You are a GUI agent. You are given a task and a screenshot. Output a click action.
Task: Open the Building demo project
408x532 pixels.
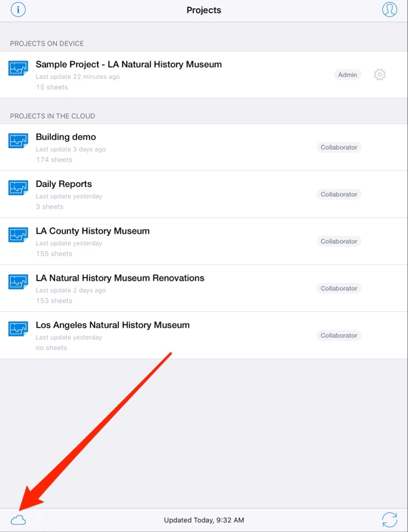[x=204, y=147]
